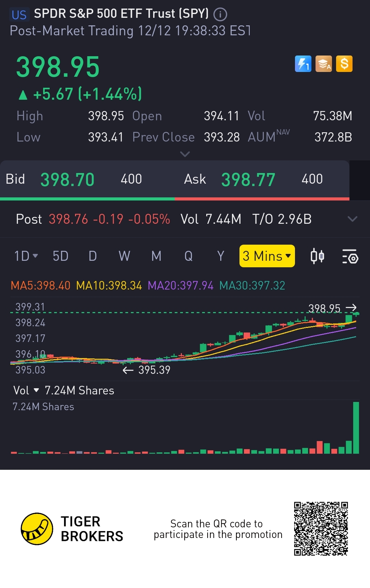Tap the +5.67 (+1.44%) change value

click(x=87, y=94)
